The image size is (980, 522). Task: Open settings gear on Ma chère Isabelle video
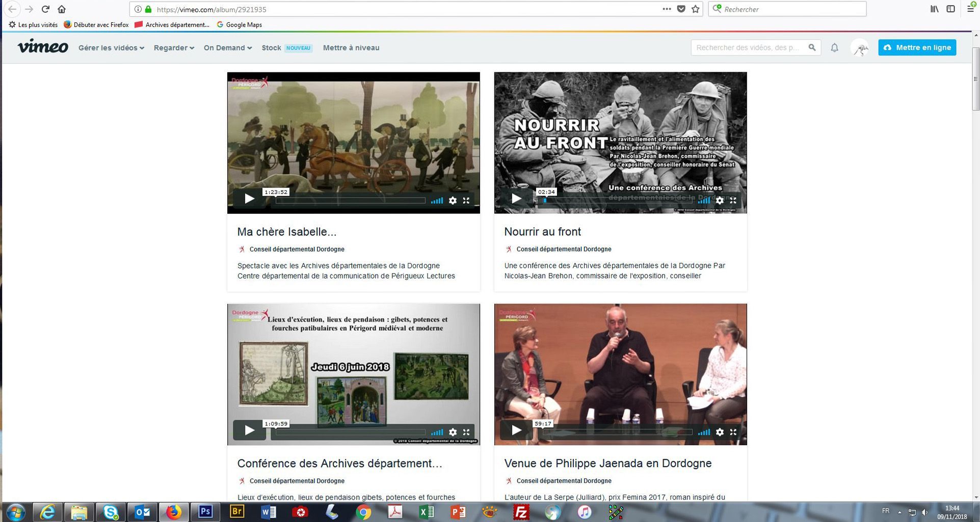pyautogui.click(x=453, y=201)
